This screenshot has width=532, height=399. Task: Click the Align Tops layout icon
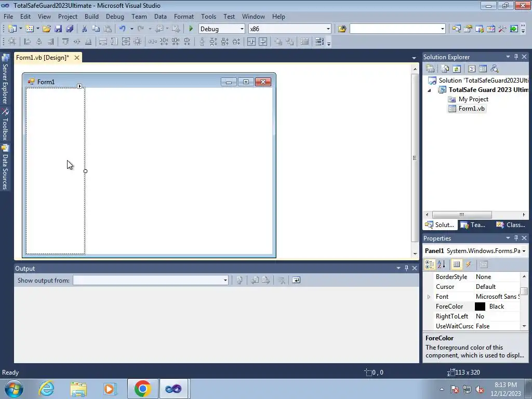point(65,42)
